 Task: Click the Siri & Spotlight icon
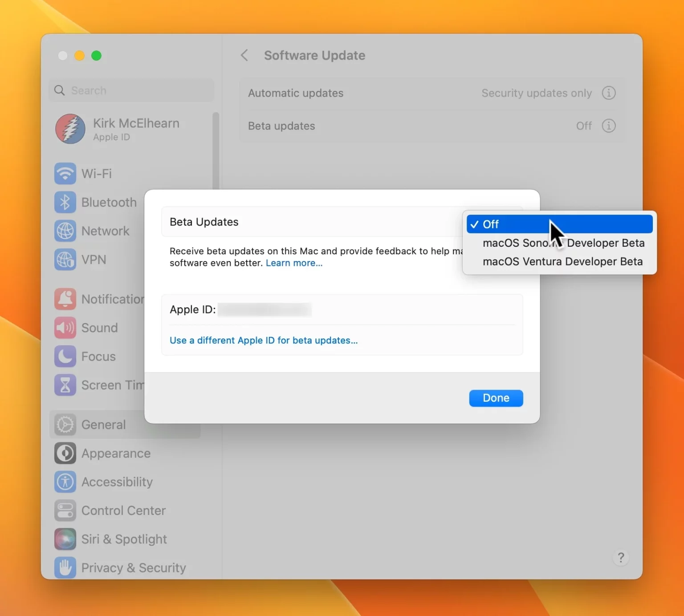click(65, 539)
